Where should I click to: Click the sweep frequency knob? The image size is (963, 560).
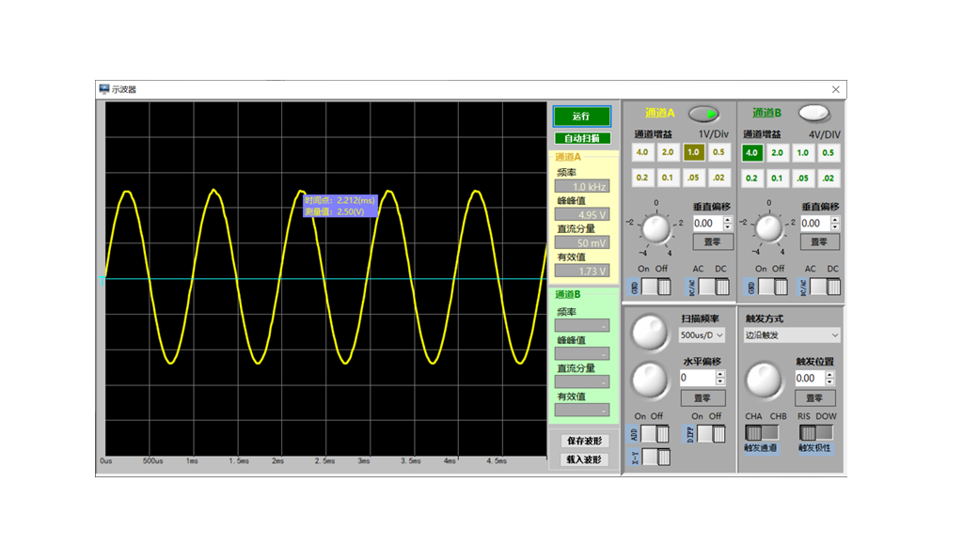(647, 332)
